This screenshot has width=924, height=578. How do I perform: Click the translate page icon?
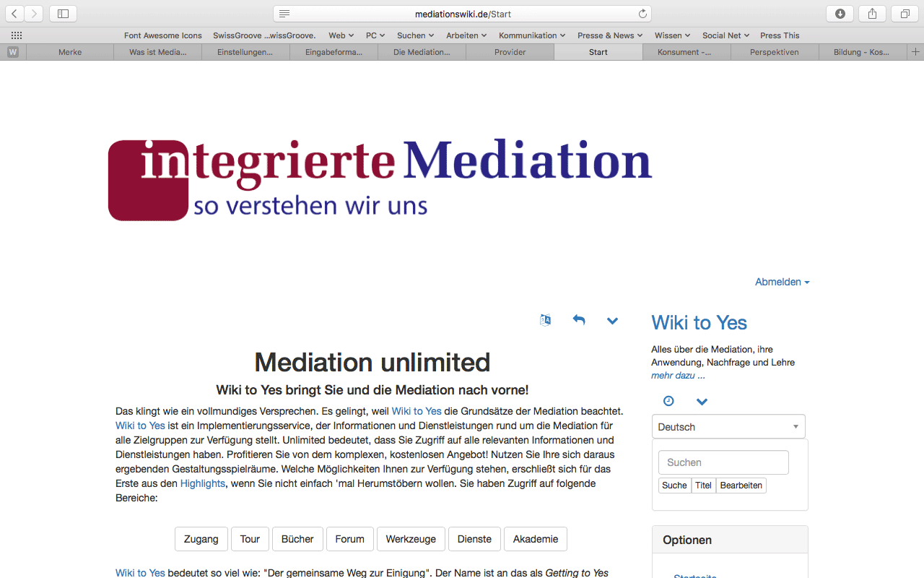pos(545,320)
